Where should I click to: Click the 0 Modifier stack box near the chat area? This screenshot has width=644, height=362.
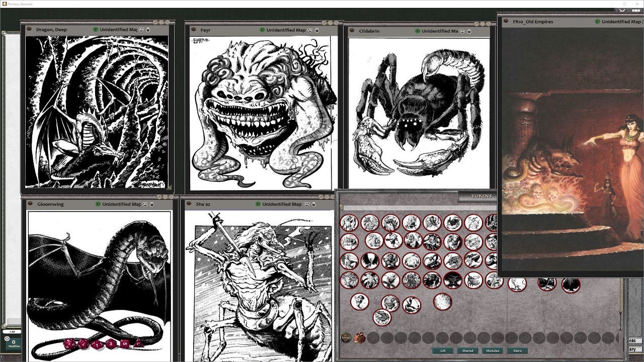(x=14, y=344)
